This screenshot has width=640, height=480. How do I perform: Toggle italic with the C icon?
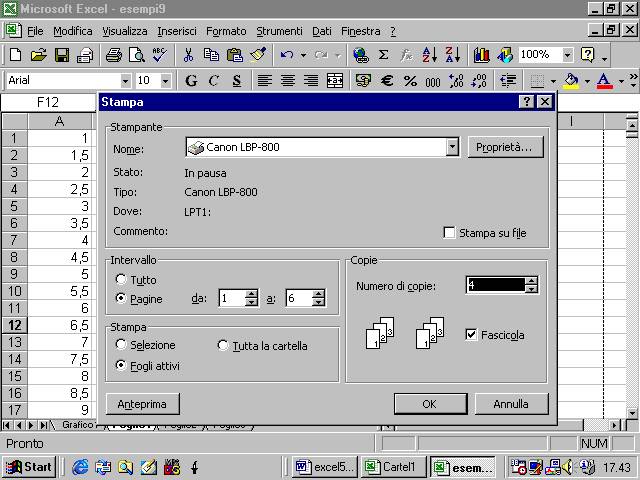click(213, 81)
